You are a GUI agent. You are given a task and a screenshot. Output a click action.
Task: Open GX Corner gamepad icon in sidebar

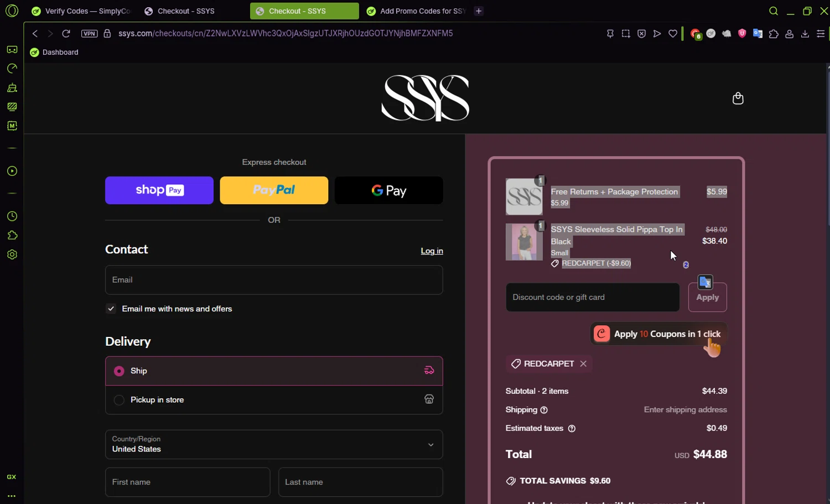pos(12,50)
